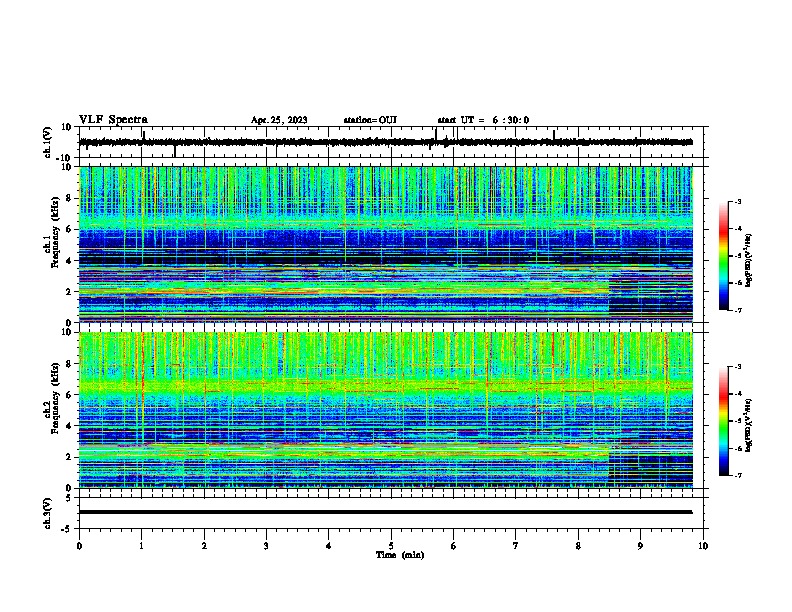Viewport: 792px width, 612px height.
Task: Click the ch.1 colorbar "log(PSD)" label
Action: pyautogui.click(x=749, y=260)
